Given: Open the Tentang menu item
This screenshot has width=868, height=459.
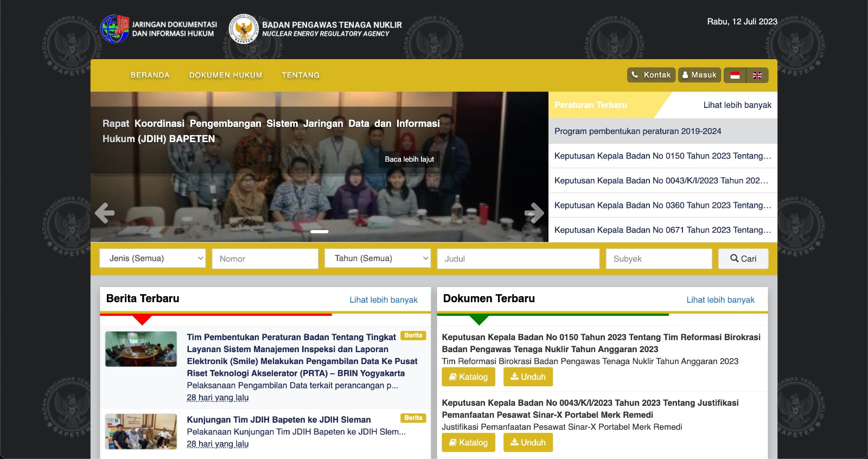Looking at the screenshot, I should (301, 75).
